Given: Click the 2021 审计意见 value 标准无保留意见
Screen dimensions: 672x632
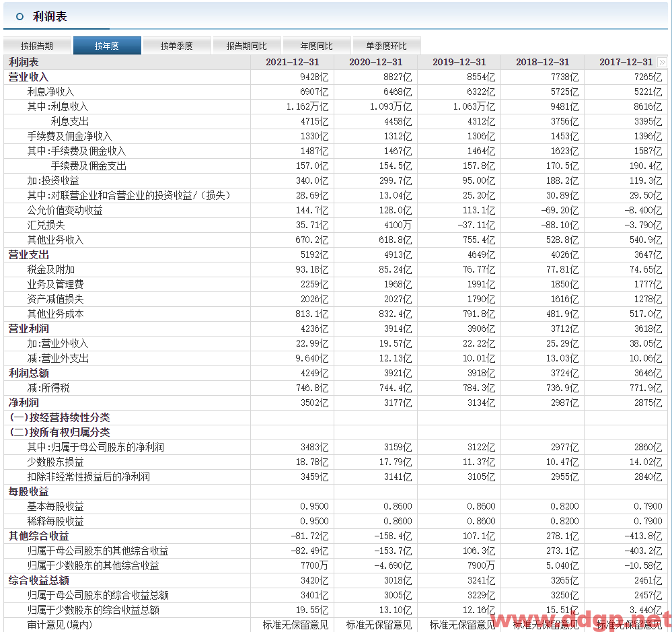Looking at the screenshot, I should coord(295,625).
